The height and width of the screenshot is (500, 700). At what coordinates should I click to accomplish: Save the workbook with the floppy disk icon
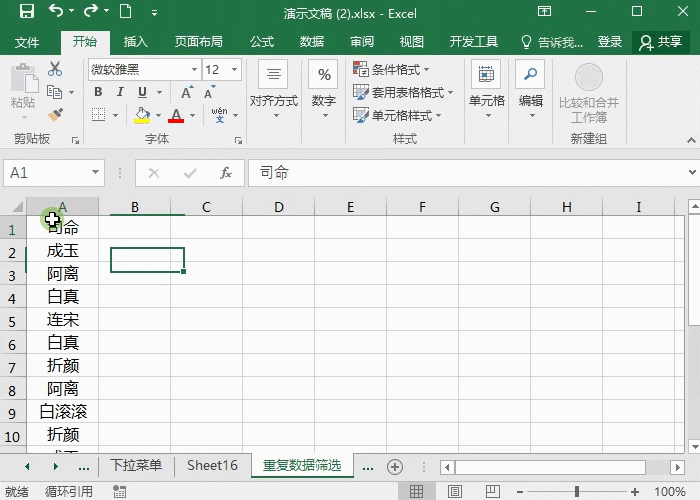click(27, 11)
